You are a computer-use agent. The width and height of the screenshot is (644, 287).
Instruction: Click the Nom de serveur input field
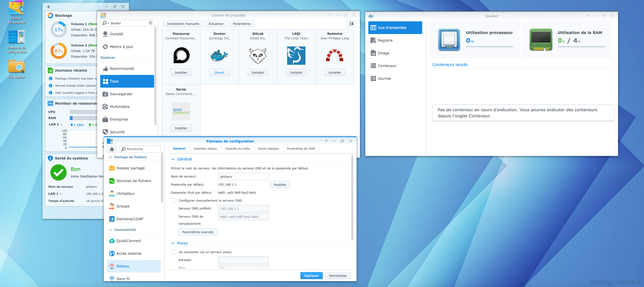point(243,177)
